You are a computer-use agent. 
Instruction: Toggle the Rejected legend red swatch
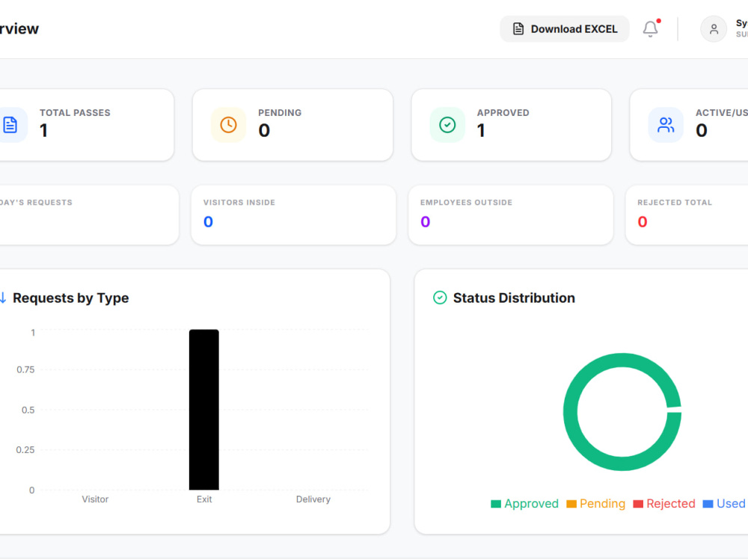point(638,504)
